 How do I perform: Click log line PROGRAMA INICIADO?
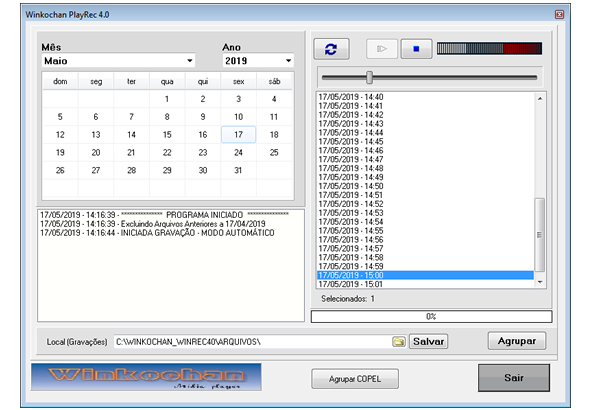click(x=164, y=215)
